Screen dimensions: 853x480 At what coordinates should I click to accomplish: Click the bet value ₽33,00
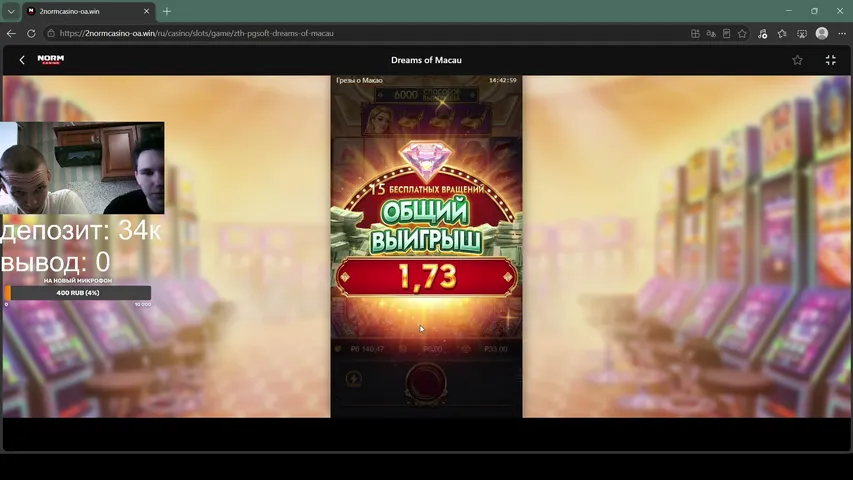pyautogui.click(x=496, y=349)
